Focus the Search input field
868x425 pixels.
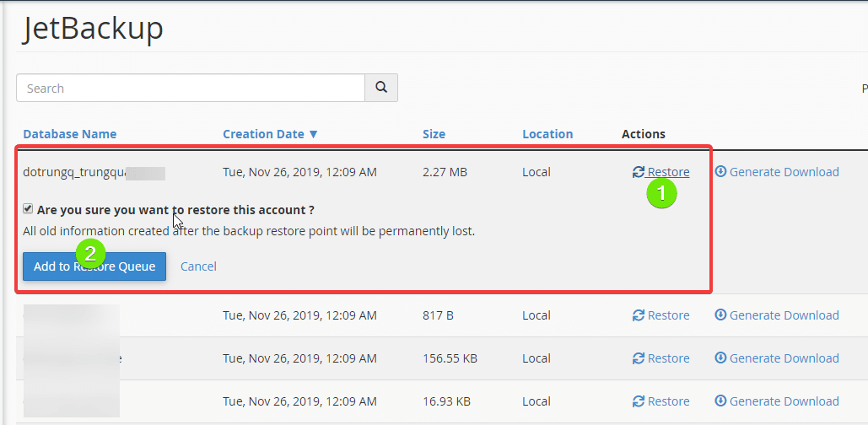[x=190, y=88]
